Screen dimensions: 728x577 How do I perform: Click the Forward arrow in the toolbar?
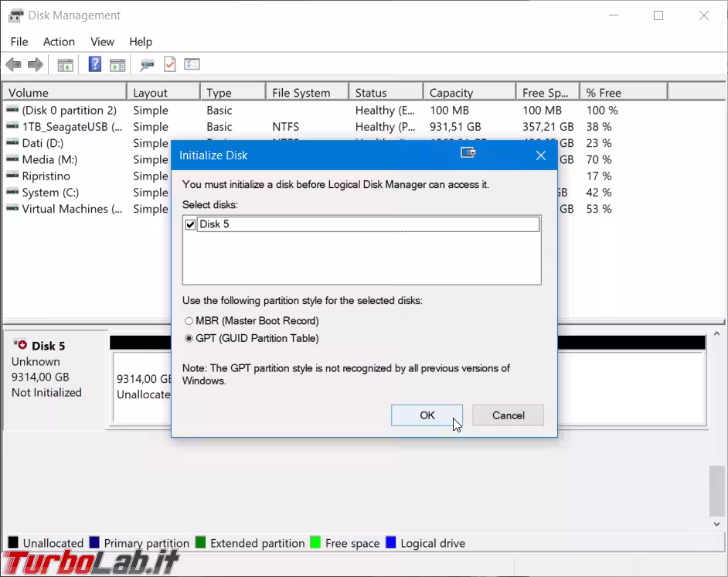tap(36, 65)
